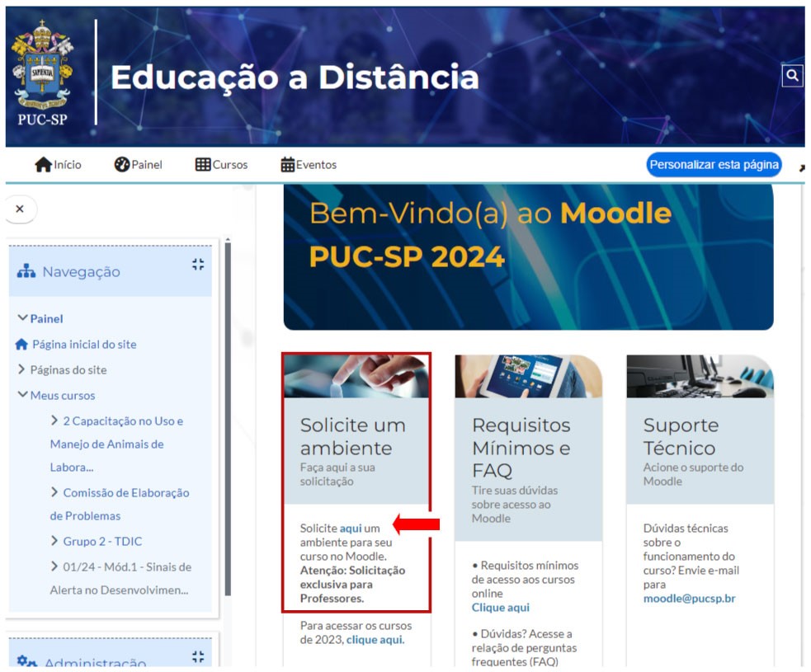
Task: Open Grupo 2 - TDIC course
Action: tap(102, 541)
